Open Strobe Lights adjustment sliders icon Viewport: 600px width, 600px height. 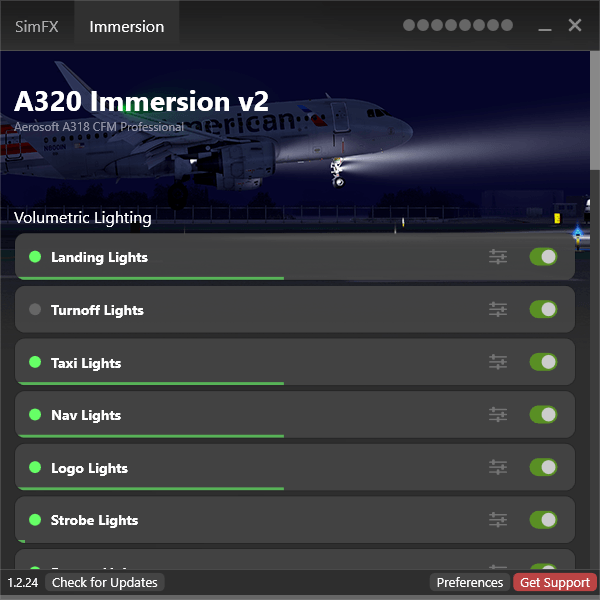click(x=498, y=519)
